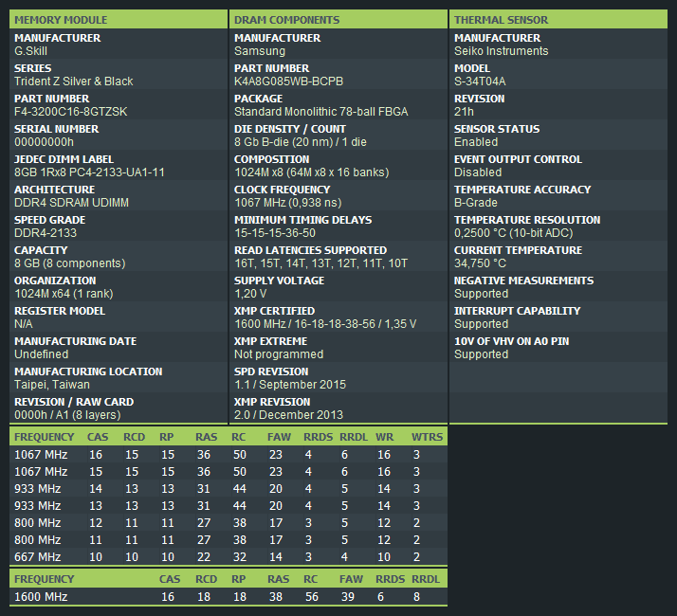
Task: Click the 933 MHz row with CAS 14
Action: (229, 489)
